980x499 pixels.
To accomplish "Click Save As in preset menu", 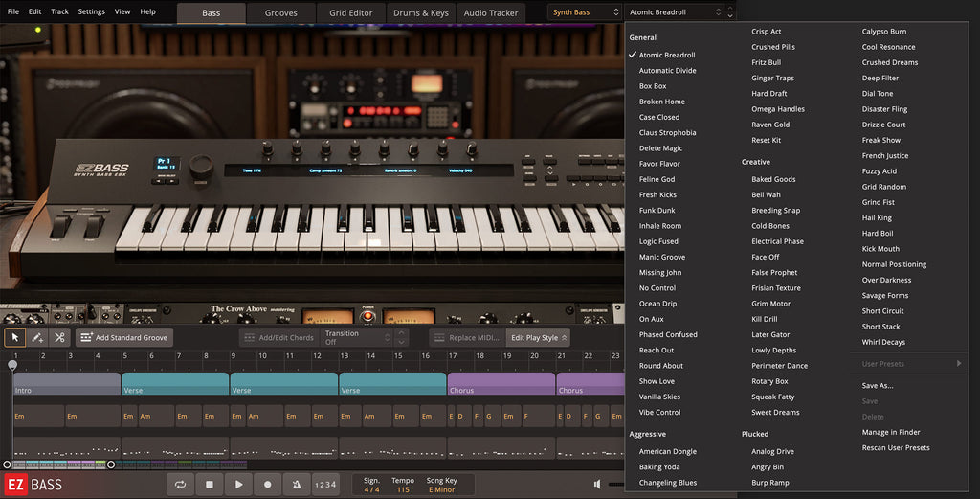I will coord(878,386).
